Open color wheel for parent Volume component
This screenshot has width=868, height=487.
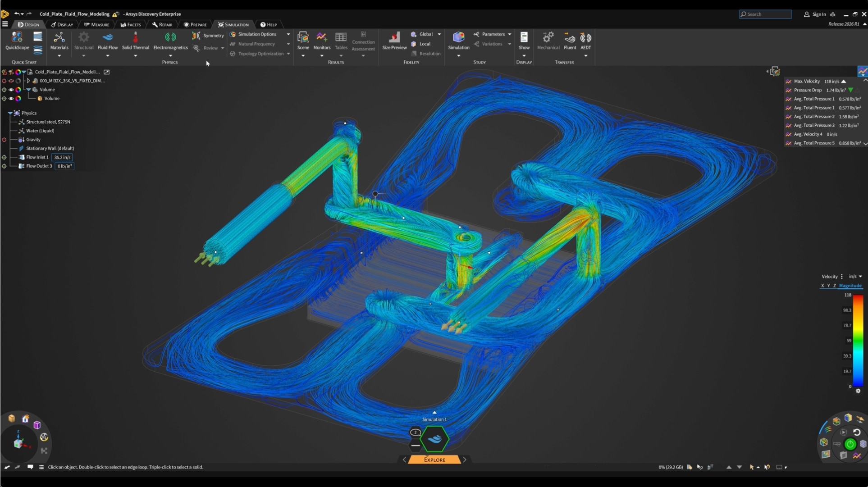18,90
